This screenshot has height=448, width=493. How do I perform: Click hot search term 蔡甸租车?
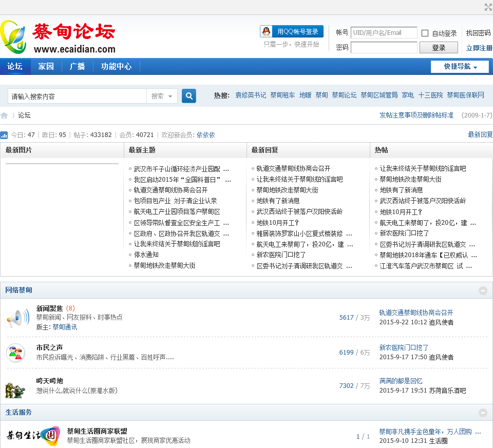282,95
